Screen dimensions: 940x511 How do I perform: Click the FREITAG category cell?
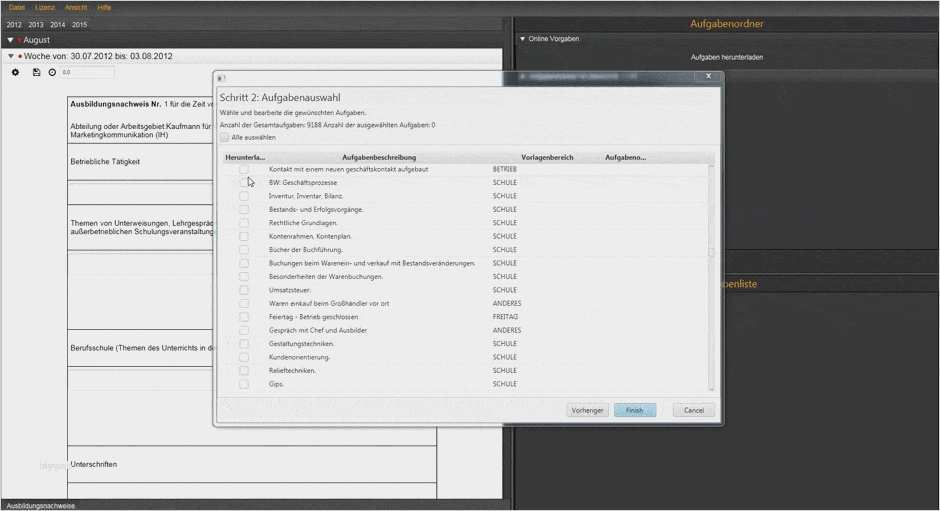[x=505, y=317]
